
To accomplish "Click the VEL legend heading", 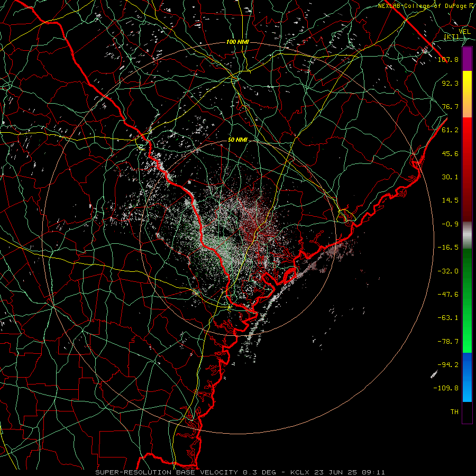I will pos(464,32).
